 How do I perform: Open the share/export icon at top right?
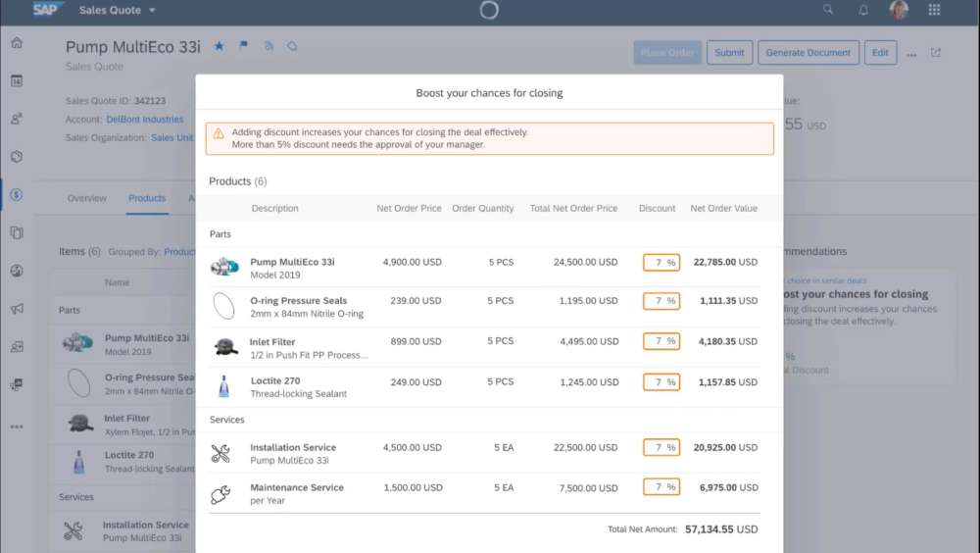(936, 53)
